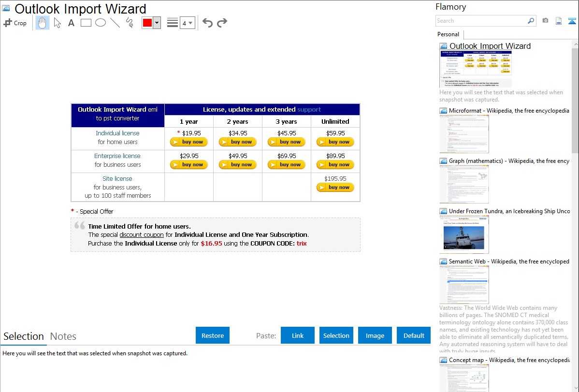
Task: Open the Outlook Import Wizard snapshot thumbnail
Action: point(476,69)
